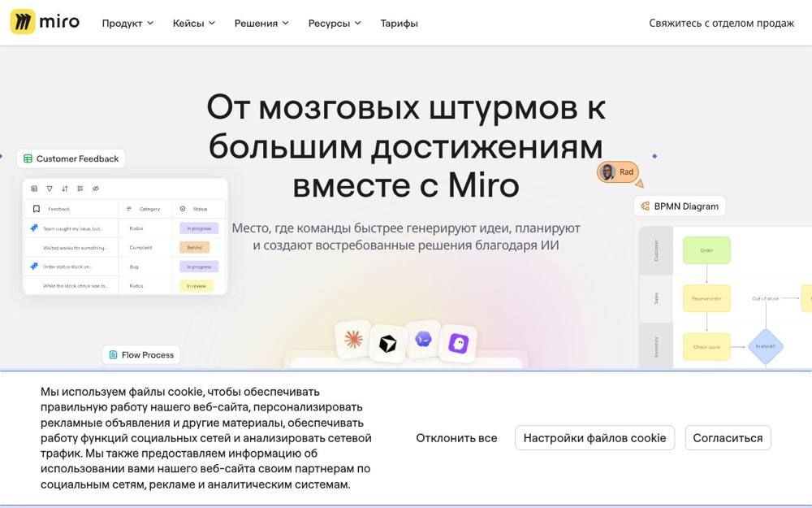Click the Status column header circle icon
The image size is (812, 508).
pos(182,209)
